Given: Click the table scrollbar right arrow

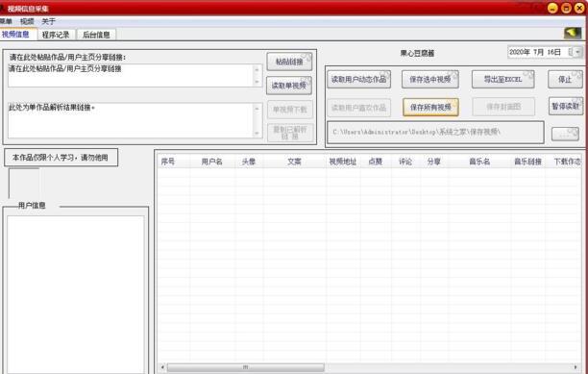Looking at the screenshot, I should [x=576, y=367].
